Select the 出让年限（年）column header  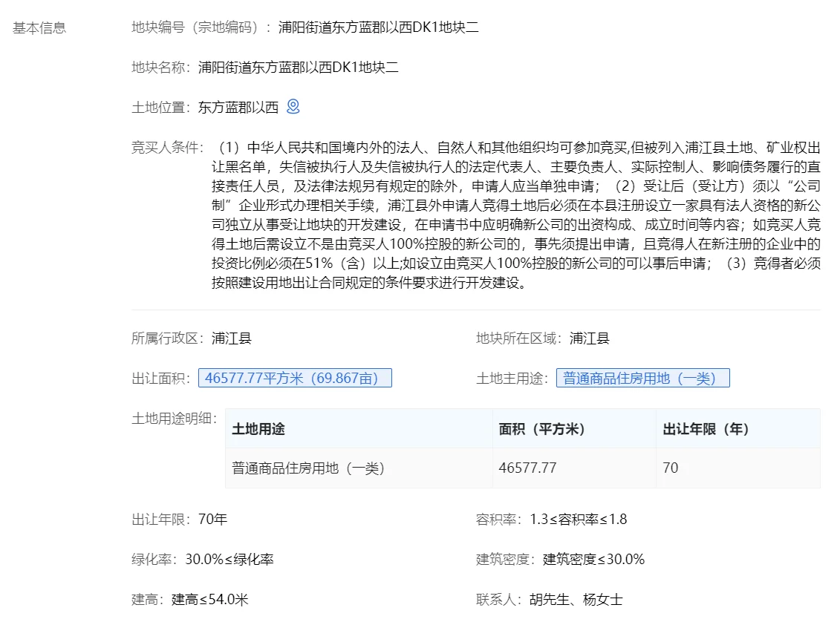coord(738,429)
